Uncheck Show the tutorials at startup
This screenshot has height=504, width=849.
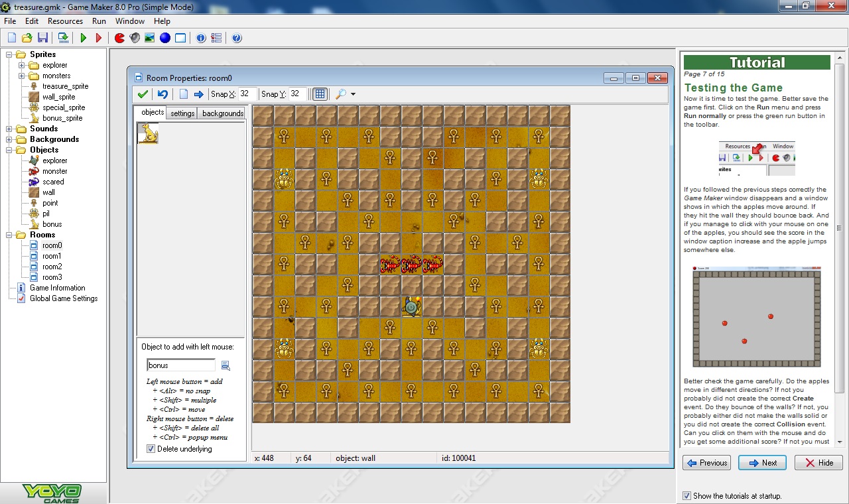pos(686,495)
